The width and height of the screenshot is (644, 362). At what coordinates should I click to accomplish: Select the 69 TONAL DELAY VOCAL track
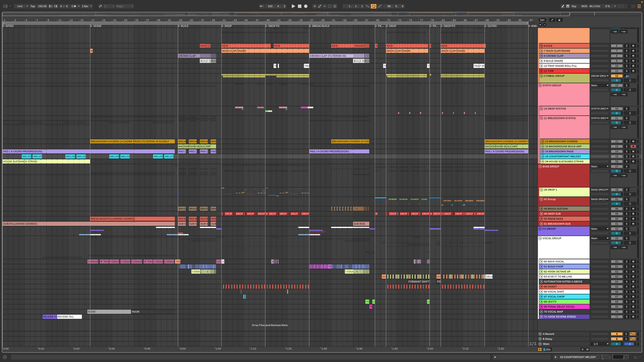point(564,307)
